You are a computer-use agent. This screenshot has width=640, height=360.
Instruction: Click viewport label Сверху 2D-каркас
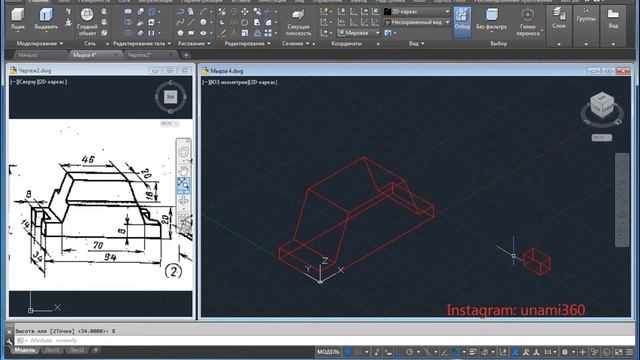click(38, 82)
